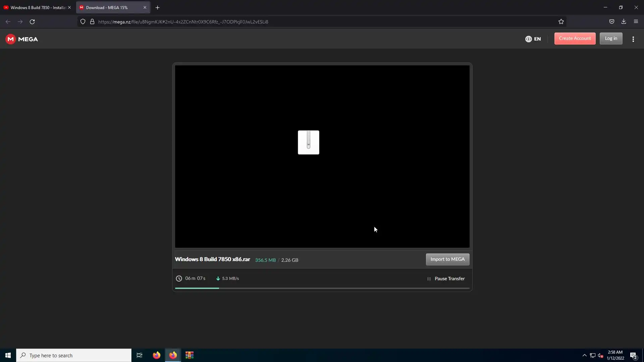This screenshot has height=362, width=644.
Task: Click the zip archive file icon
Action: pos(308,142)
